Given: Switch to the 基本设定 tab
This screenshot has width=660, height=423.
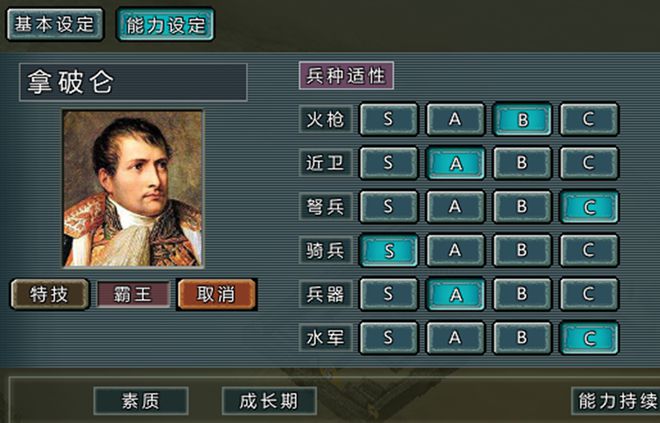Looking at the screenshot, I should tap(55, 24).
